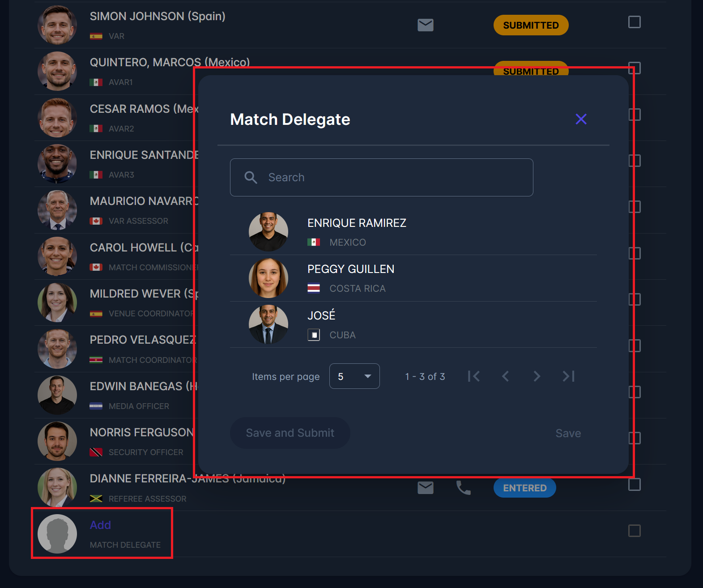The width and height of the screenshot is (703, 588).
Task: Close the Match Delegate dialog
Action: (581, 119)
